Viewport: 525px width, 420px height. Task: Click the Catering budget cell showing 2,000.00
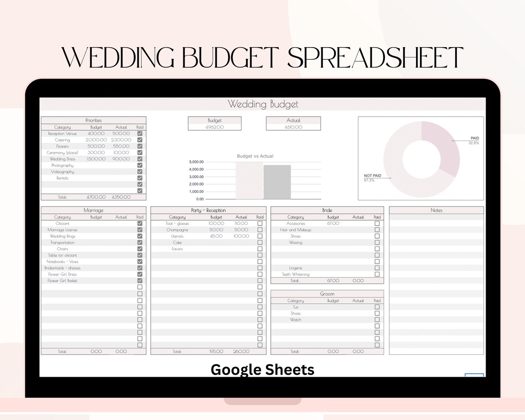(96, 140)
